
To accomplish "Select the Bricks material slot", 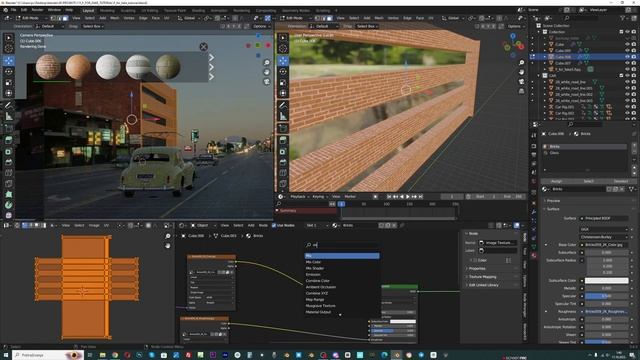I will (584, 147).
